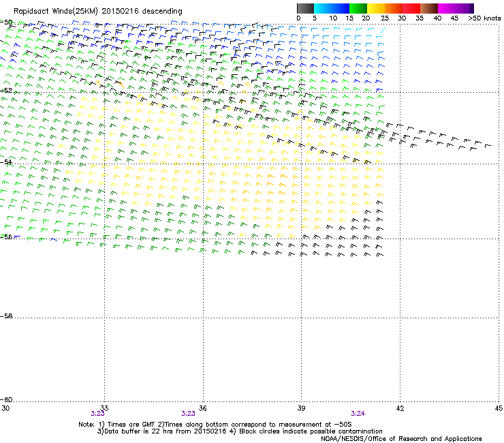The image size is (504, 443).
Task: Click the Rapidscat Winds(25KM) plot title
Action: (x=97, y=12)
